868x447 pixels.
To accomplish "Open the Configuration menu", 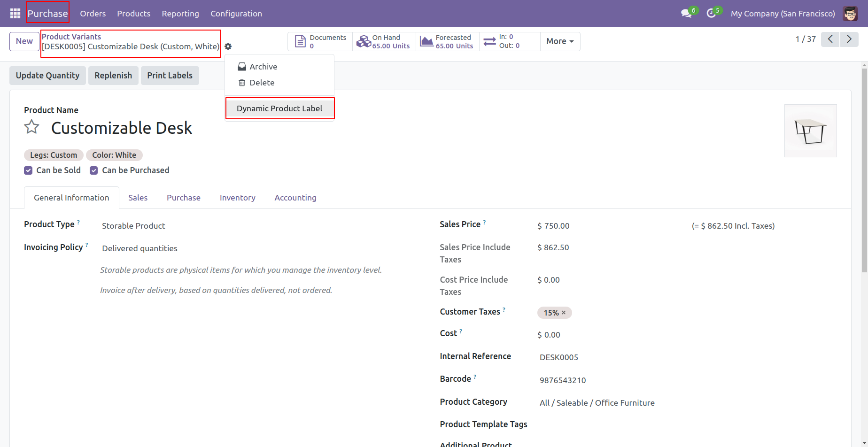I will pos(236,14).
